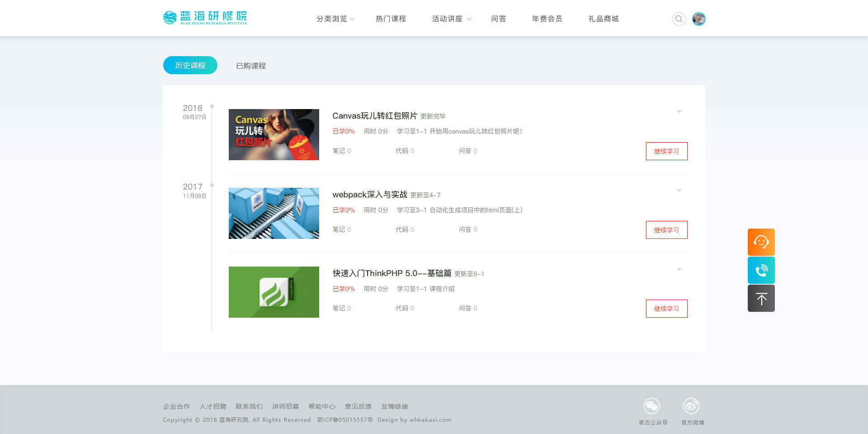Expand the Canvas course chevron

point(679,112)
